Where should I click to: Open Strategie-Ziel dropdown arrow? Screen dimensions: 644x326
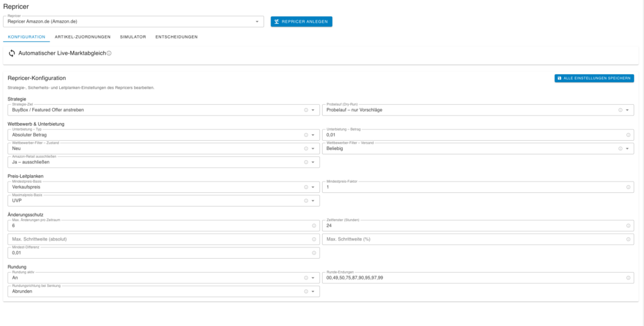313,110
